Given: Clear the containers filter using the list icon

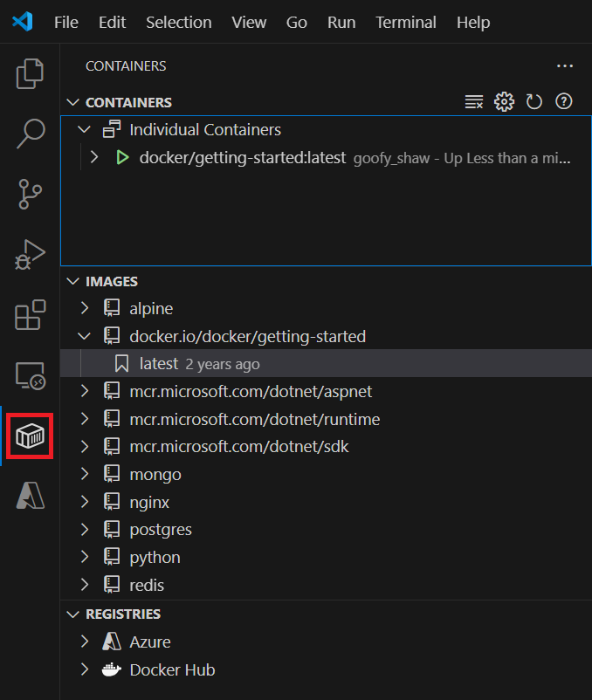Looking at the screenshot, I should [x=474, y=101].
